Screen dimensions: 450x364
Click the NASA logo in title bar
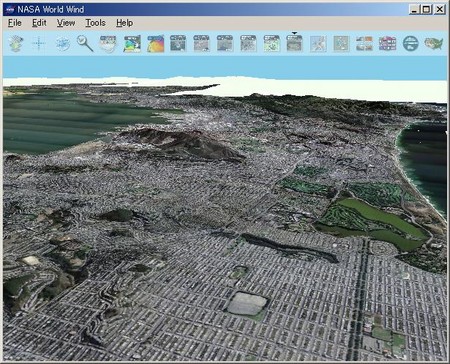pyautogui.click(x=10, y=9)
